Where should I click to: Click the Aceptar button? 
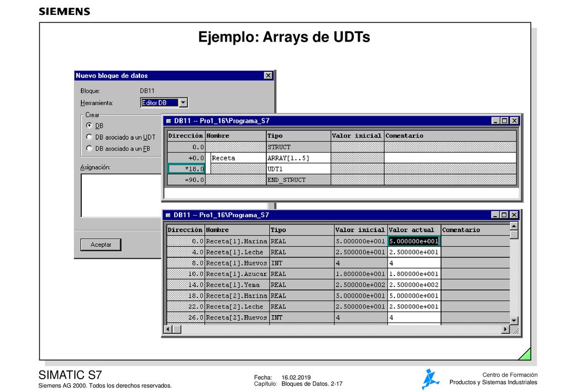coord(101,245)
